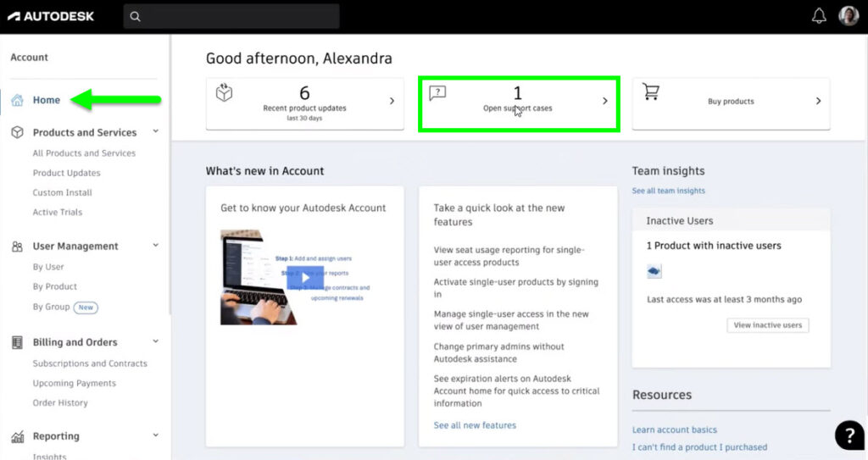Click the View inactive users button
The width and height of the screenshot is (868, 460).
pos(768,325)
